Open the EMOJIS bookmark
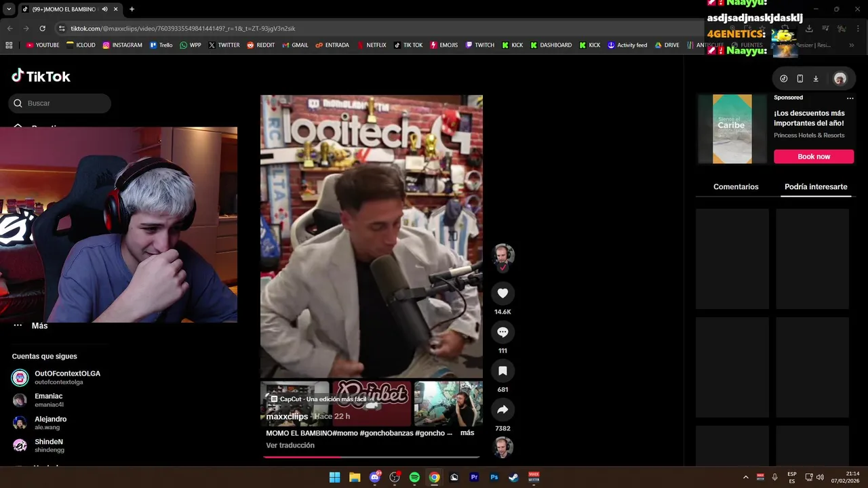The height and width of the screenshot is (488, 868). click(x=443, y=45)
